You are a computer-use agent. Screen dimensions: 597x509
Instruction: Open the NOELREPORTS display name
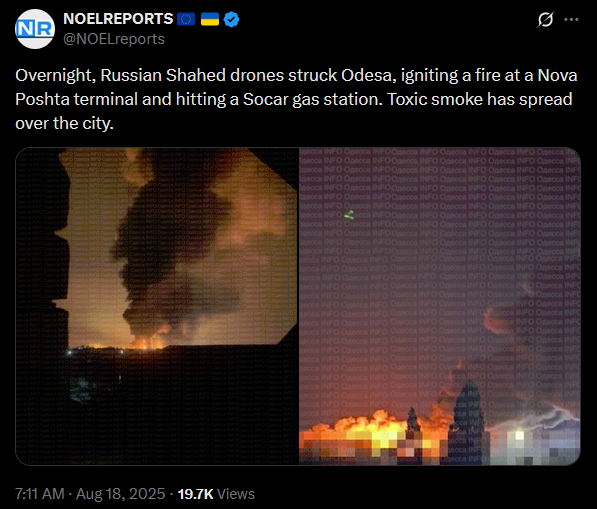[118, 19]
